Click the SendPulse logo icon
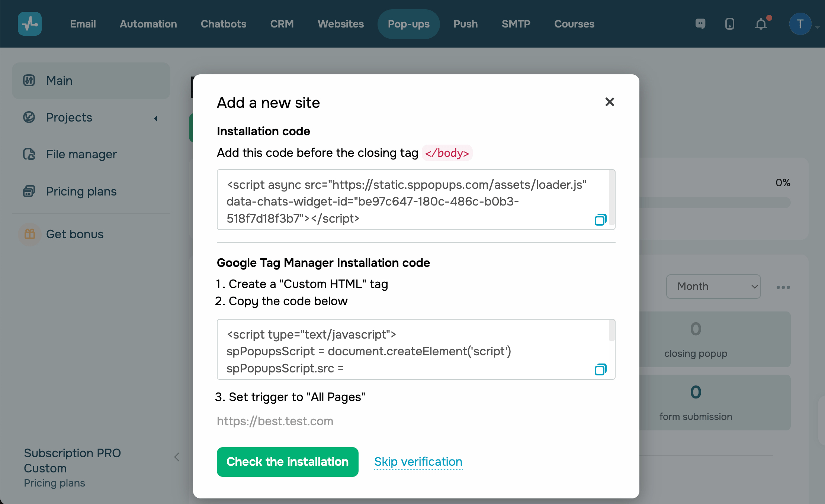The height and width of the screenshot is (504, 825). (x=30, y=24)
